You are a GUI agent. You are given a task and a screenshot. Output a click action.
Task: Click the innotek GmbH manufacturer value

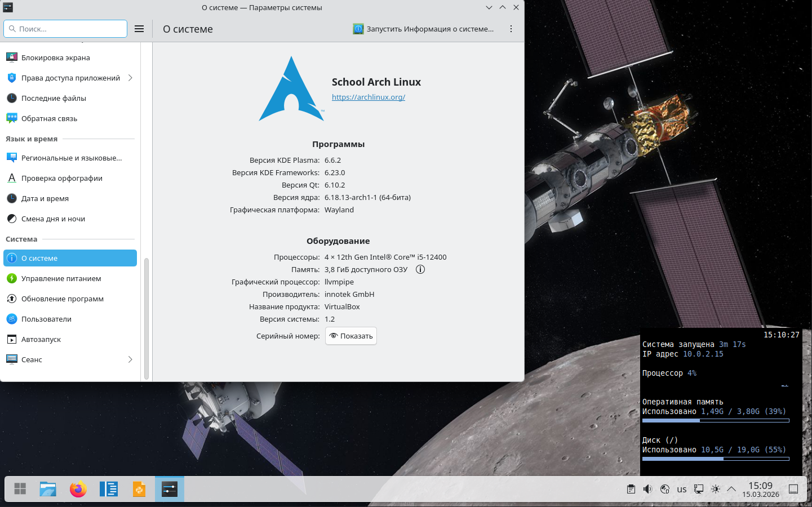[349, 294]
